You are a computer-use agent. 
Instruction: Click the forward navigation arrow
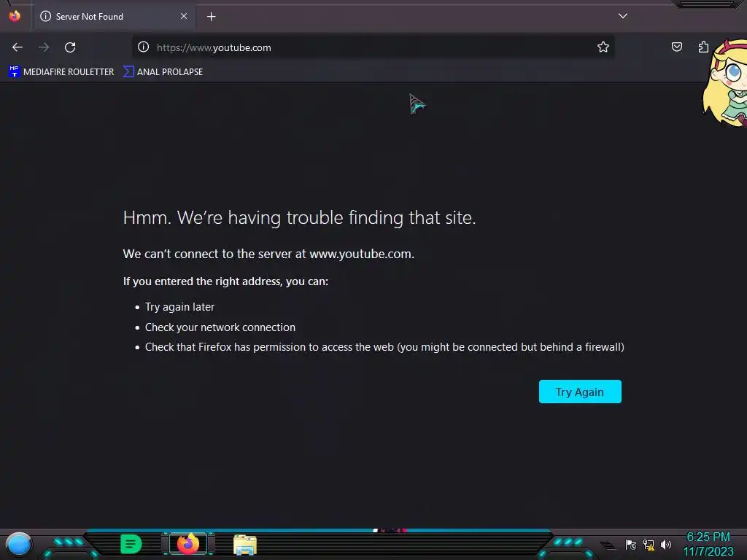(44, 47)
